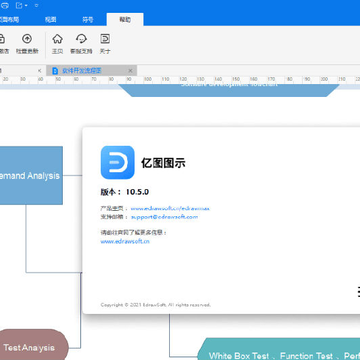Viewport: 360px width, 360px height.
Task: Click the support@edrawsoft.com email link
Action: pyautogui.click(x=164, y=217)
